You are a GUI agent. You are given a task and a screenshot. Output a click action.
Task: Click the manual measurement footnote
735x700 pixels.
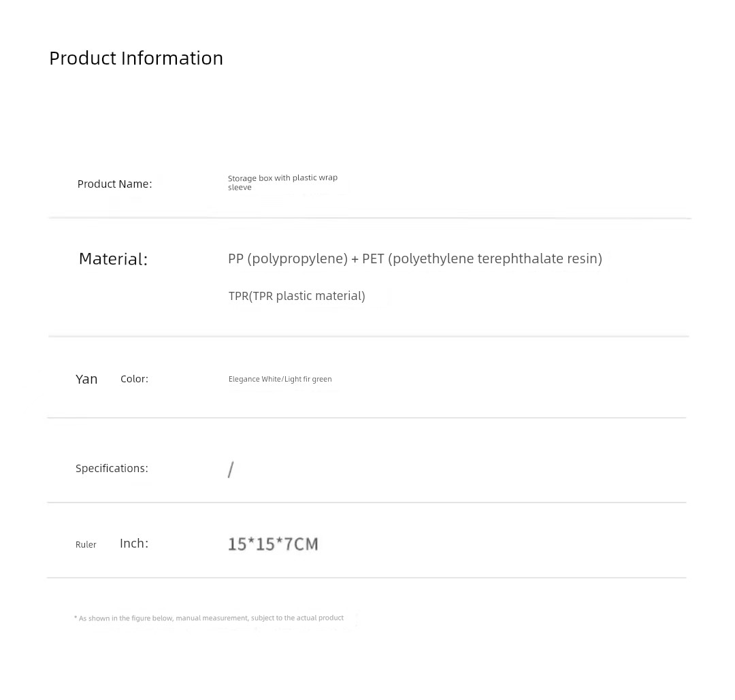(x=209, y=618)
